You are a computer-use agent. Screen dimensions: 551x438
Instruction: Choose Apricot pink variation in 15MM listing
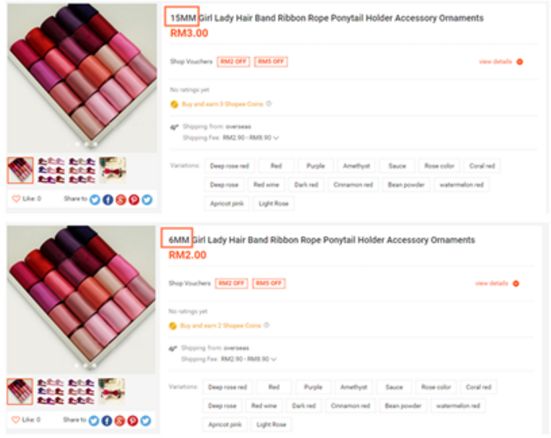(227, 204)
